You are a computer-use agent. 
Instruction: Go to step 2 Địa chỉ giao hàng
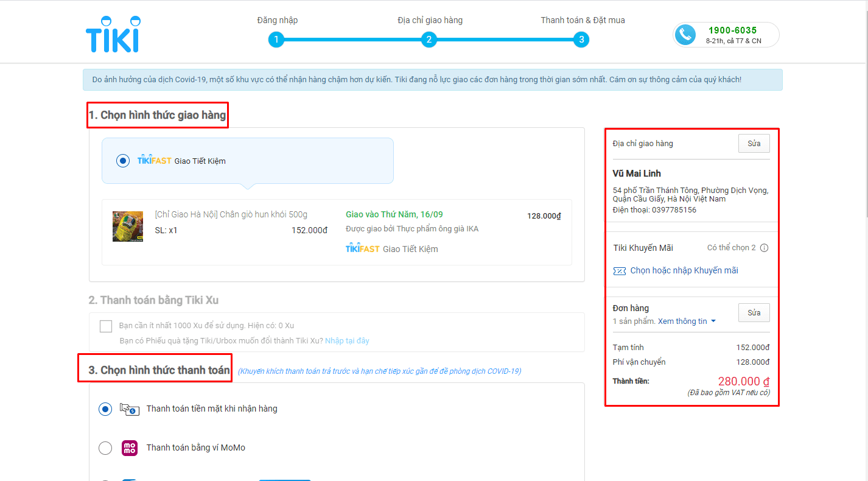[429, 40]
